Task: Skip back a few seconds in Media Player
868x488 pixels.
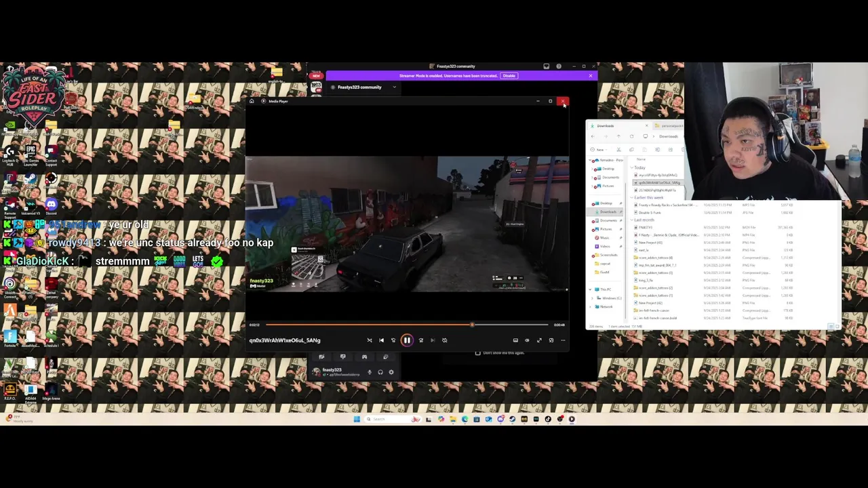Action: coord(393,340)
